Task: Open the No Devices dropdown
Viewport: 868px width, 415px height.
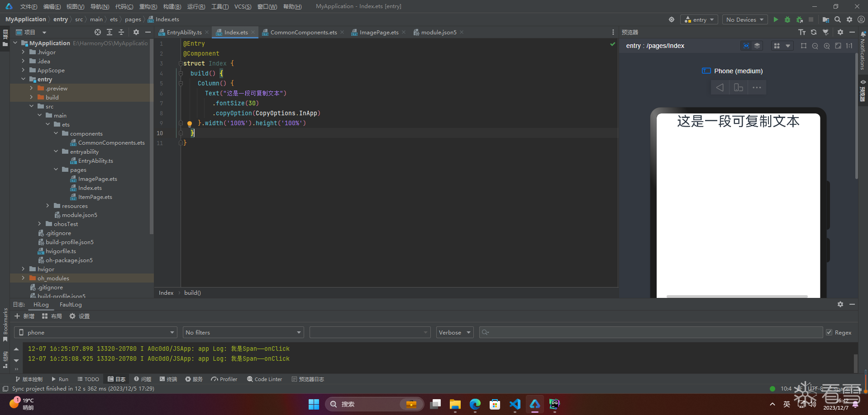Action: click(744, 19)
